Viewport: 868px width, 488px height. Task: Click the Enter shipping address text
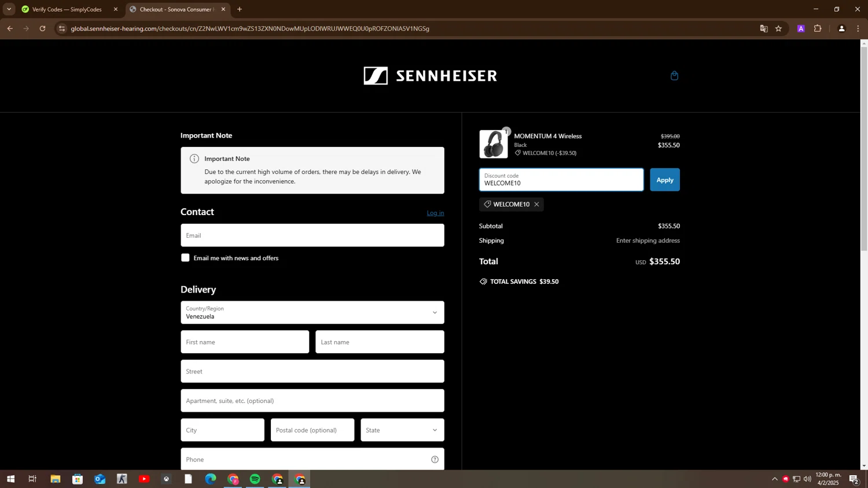pos(648,241)
